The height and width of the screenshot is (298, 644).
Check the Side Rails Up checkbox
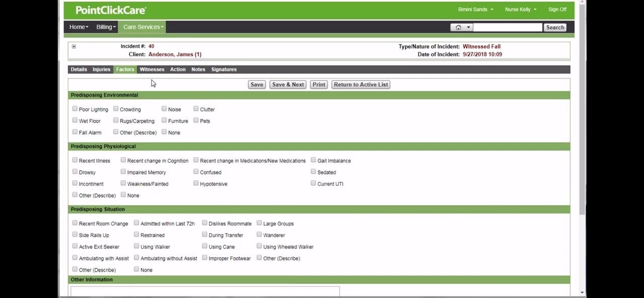[x=75, y=235]
